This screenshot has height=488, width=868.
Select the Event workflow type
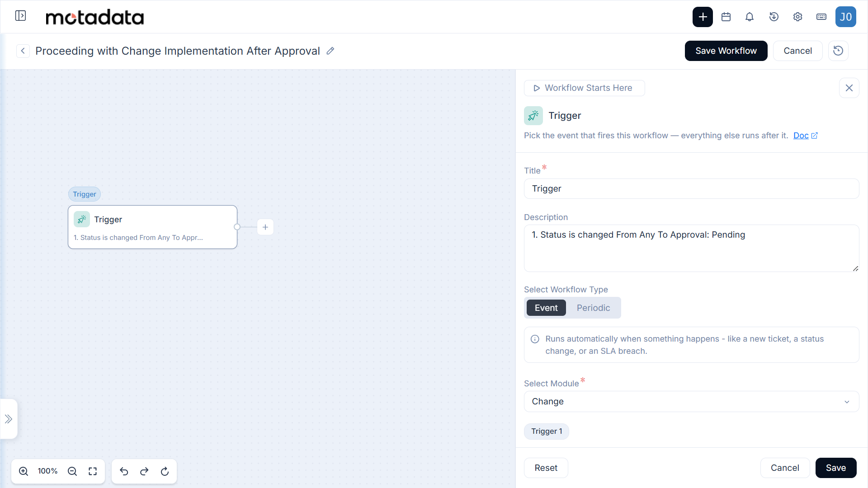pos(546,308)
